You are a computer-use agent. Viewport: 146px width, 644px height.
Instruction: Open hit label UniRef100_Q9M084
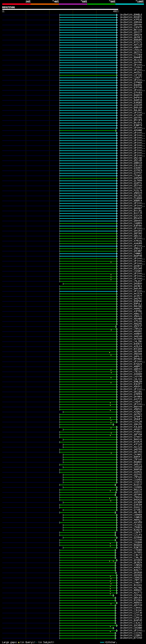131,22
